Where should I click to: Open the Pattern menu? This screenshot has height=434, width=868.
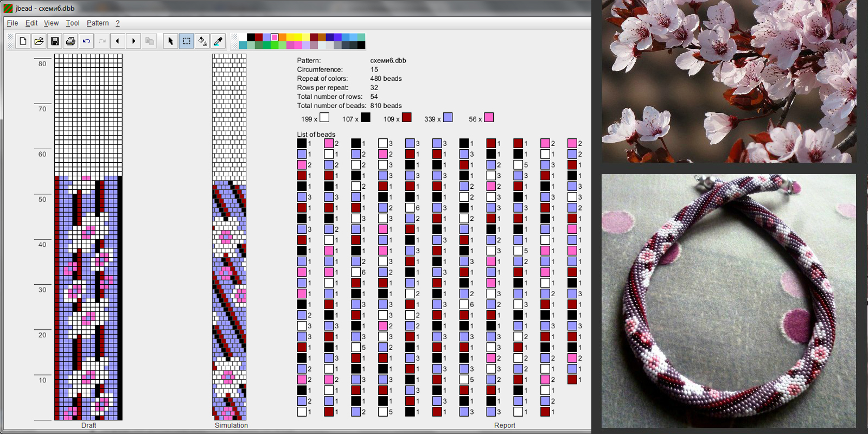(x=98, y=23)
